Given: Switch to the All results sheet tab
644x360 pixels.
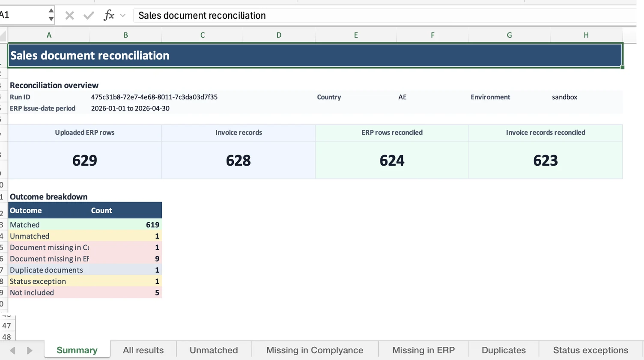Looking at the screenshot, I should (143, 350).
